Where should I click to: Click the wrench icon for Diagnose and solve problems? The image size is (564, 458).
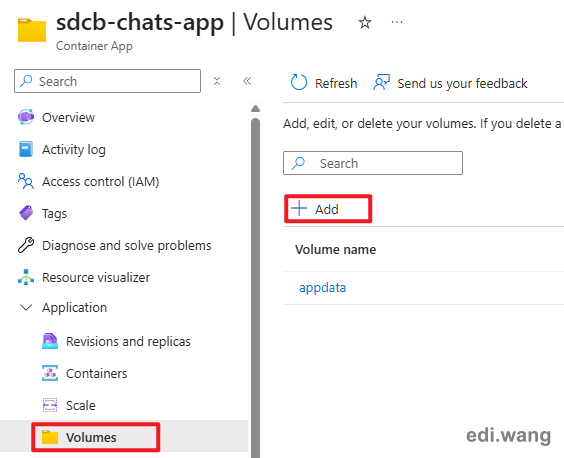[26, 245]
